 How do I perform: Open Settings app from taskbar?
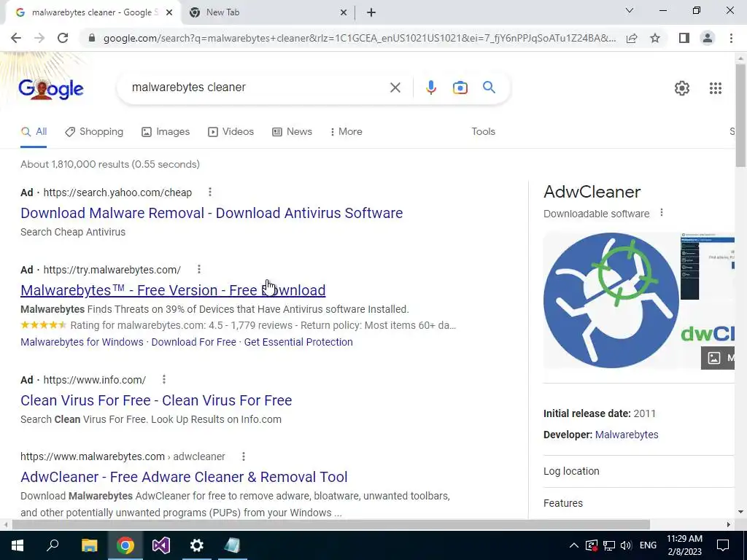(196, 545)
